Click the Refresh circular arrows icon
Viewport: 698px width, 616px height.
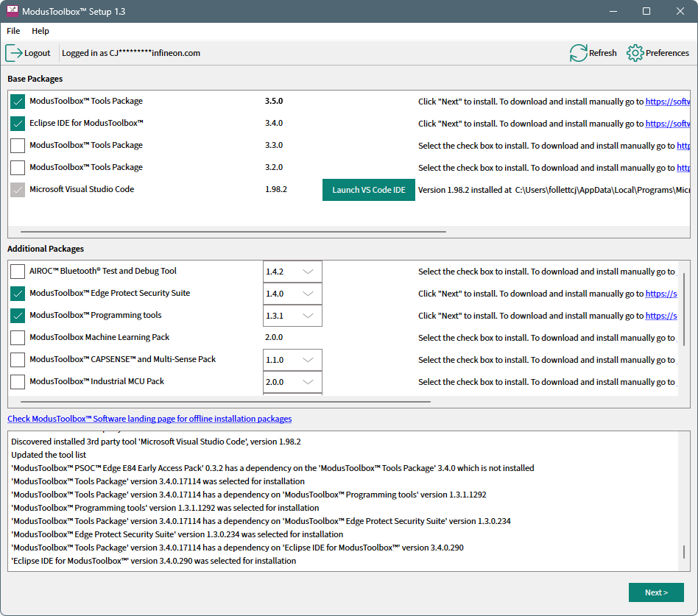(x=578, y=53)
